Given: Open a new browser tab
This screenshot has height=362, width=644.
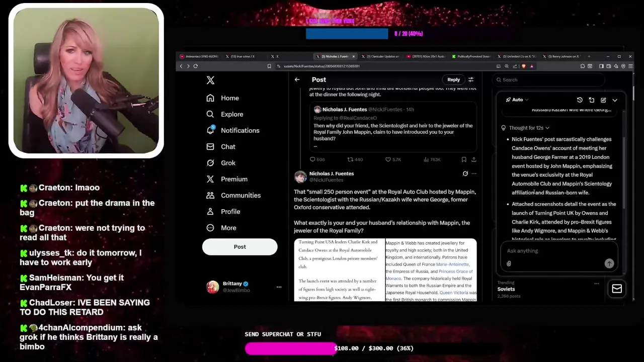Looking at the screenshot, I should tap(589, 56).
